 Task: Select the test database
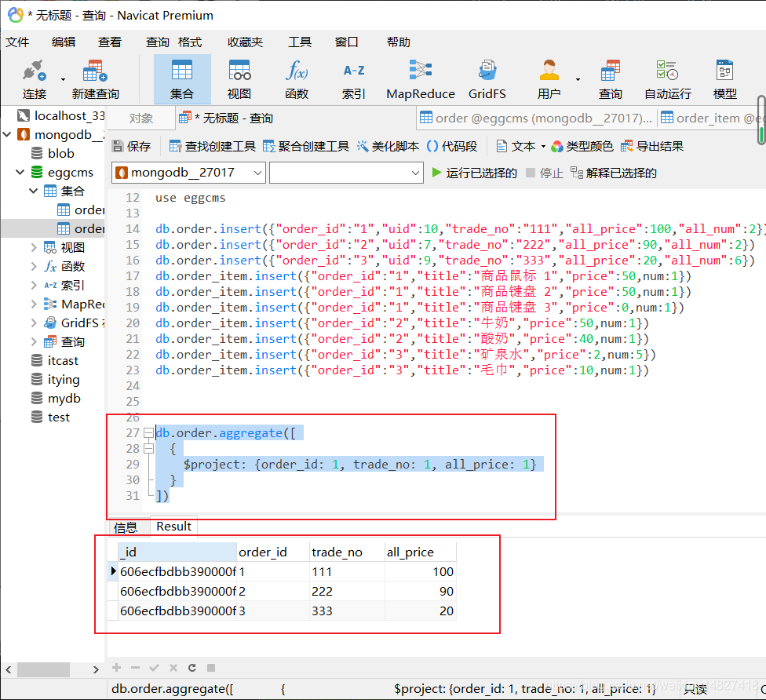50,417
